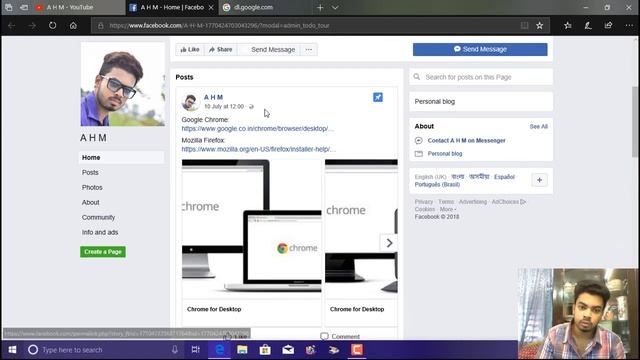640x360 pixels.
Task: Click the address bar URL
Action: (x=219, y=25)
